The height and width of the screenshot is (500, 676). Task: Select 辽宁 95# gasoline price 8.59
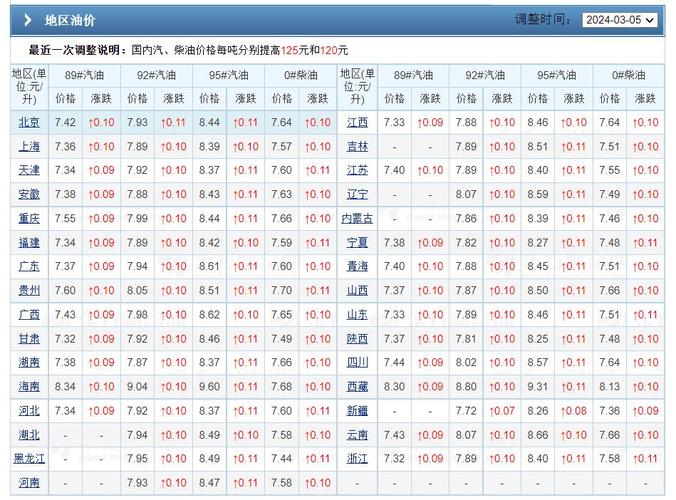(538, 194)
